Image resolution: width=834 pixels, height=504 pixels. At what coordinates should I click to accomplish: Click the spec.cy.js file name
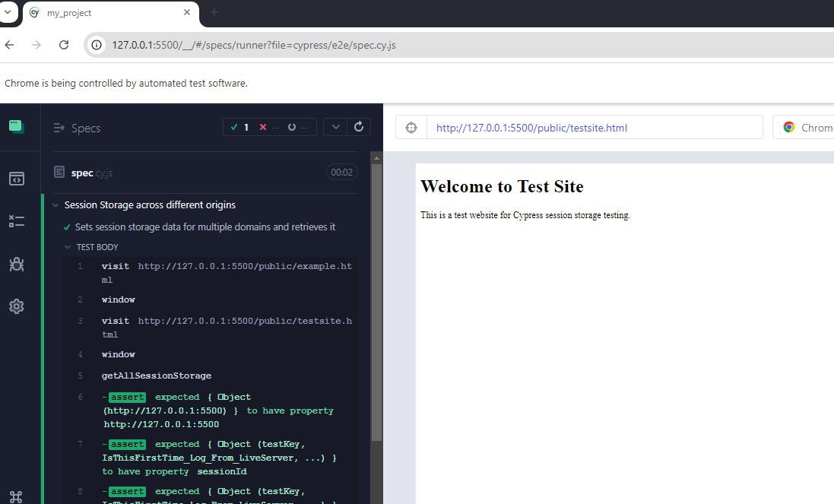(92, 173)
